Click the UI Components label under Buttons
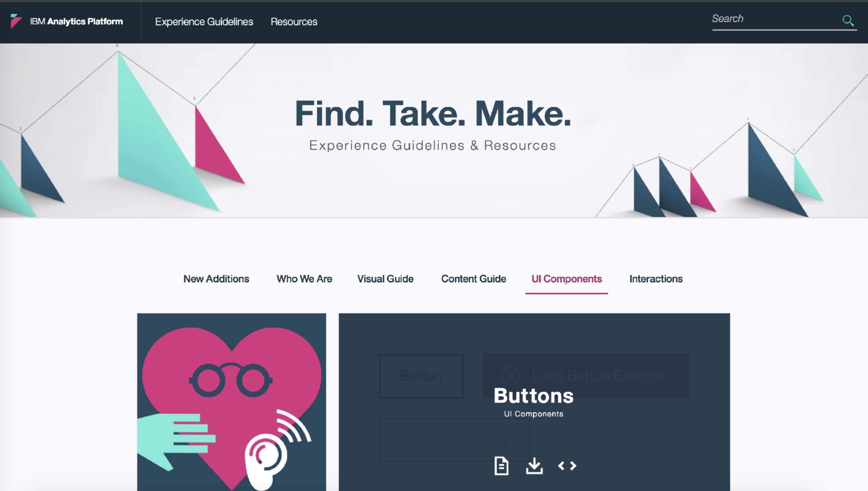Viewport: 868px width, 491px height. click(533, 414)
